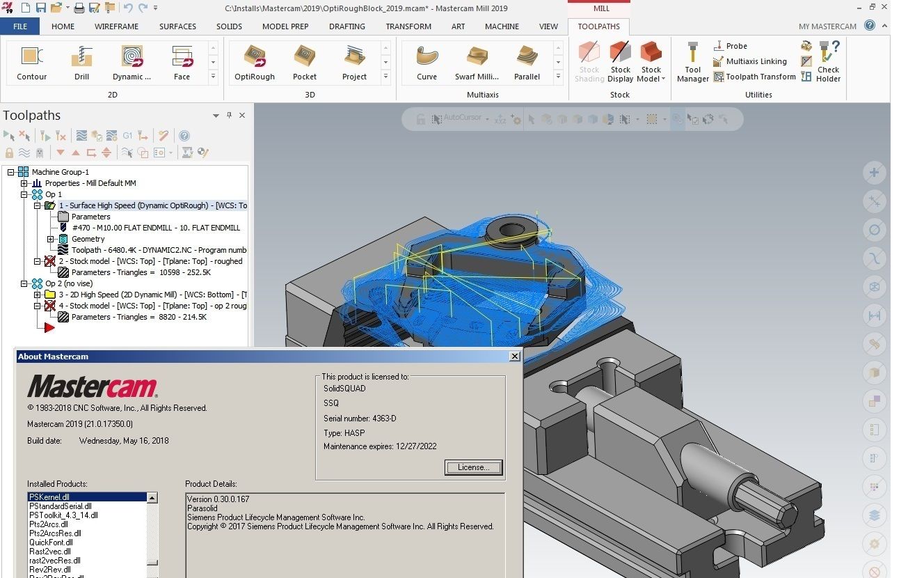
Task: Expand operation 3 - 2D High Speed
Action: click(x=38, y=295)
